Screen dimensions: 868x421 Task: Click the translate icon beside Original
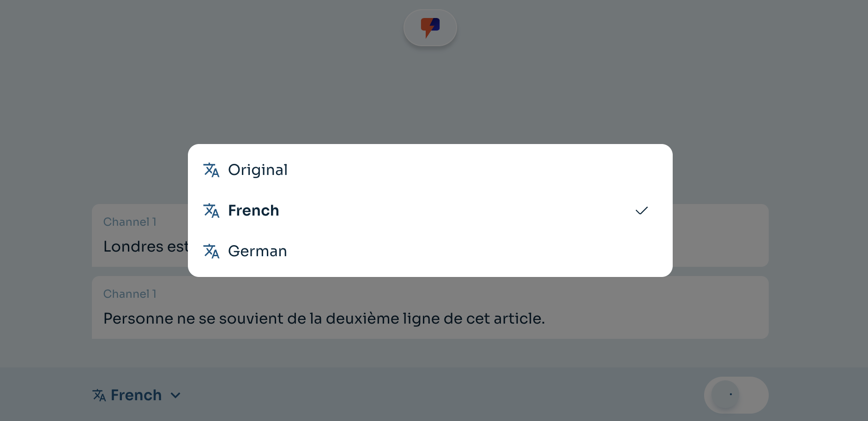point(211,170)
